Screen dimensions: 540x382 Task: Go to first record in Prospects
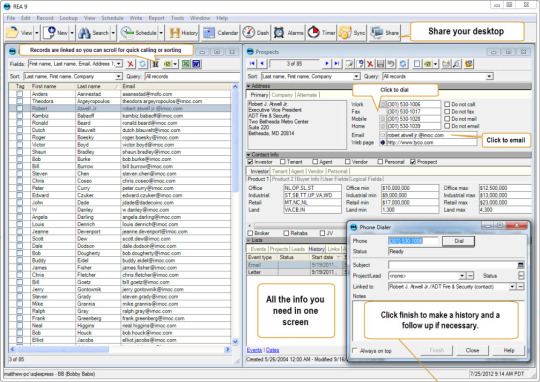(252, 63)
